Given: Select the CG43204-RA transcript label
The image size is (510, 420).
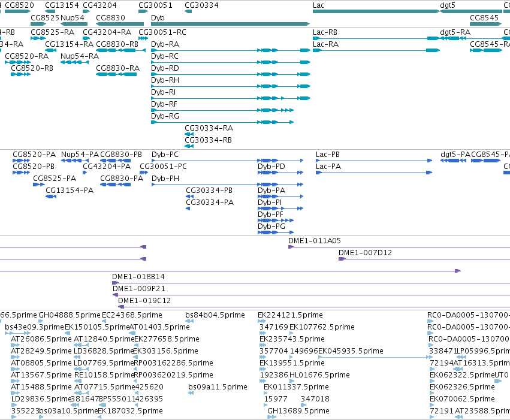Looking at the screenshot, I should 107,32.
